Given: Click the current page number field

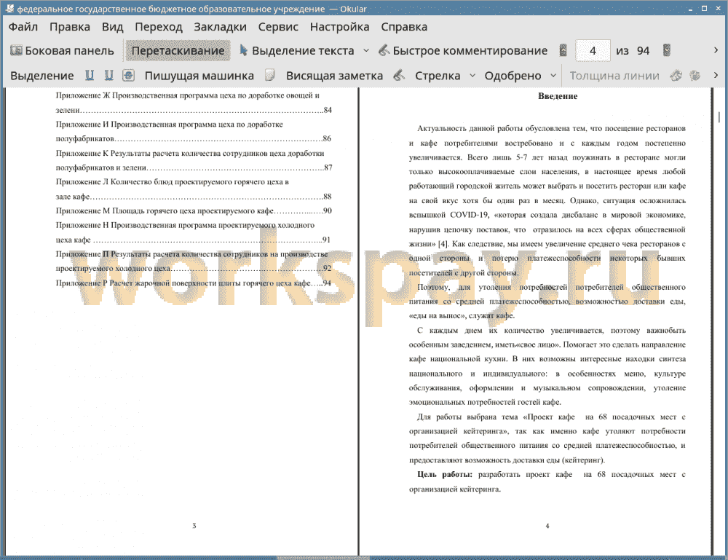Looking at the screenshot, I should (x=593, y=51).
